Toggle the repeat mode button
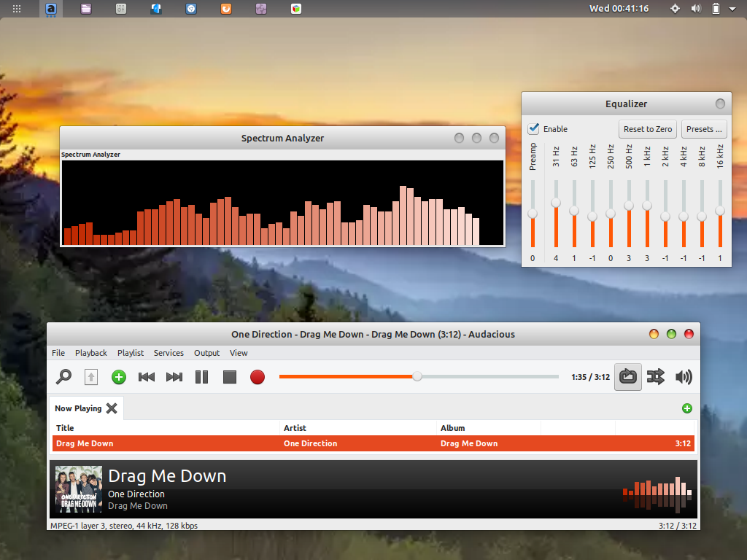 628,377
